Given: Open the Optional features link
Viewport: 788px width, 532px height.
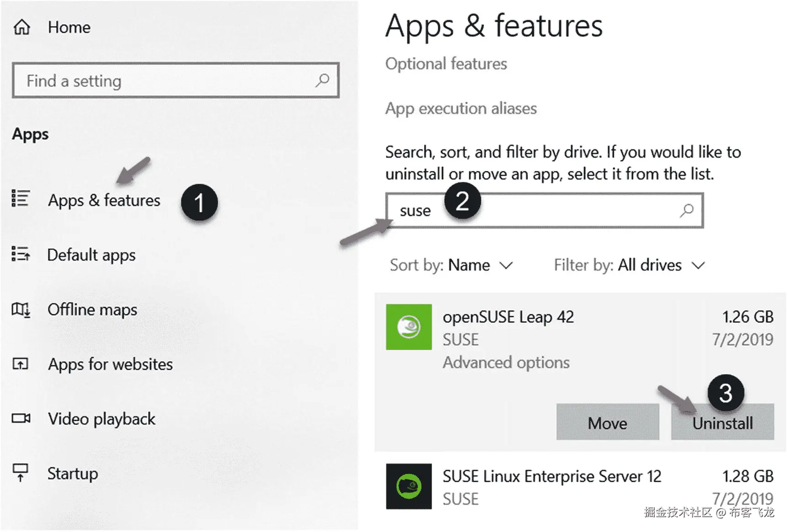Looking at the screenshot, I should pos(446,64).
